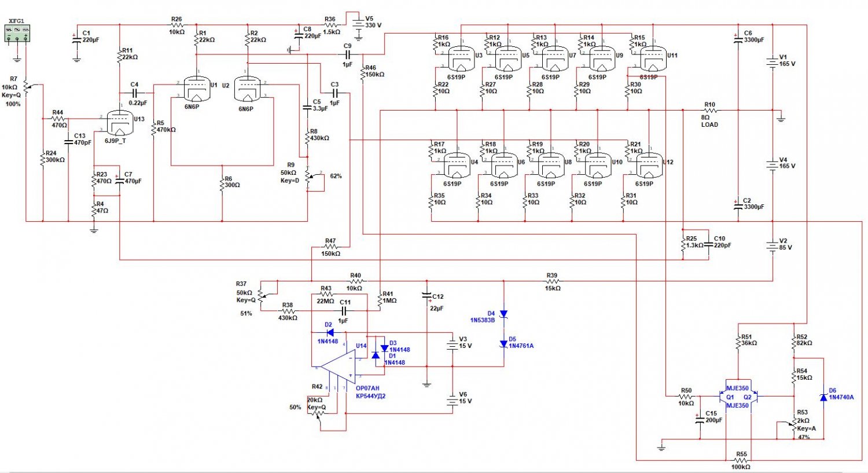Viewport: 868px width, 473px height.
Task: Click the U10 6S19P tube symbol
Action: coord(598,166)
